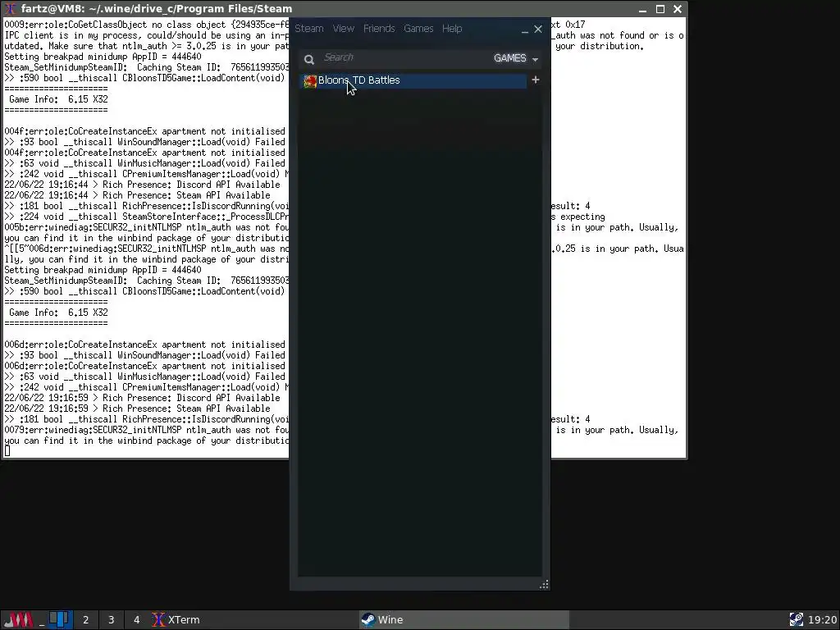Image resolution: width=840 pixels, height=630 pixels.
Task: Open the taskbar start menu logo
Action: [19, 620]
